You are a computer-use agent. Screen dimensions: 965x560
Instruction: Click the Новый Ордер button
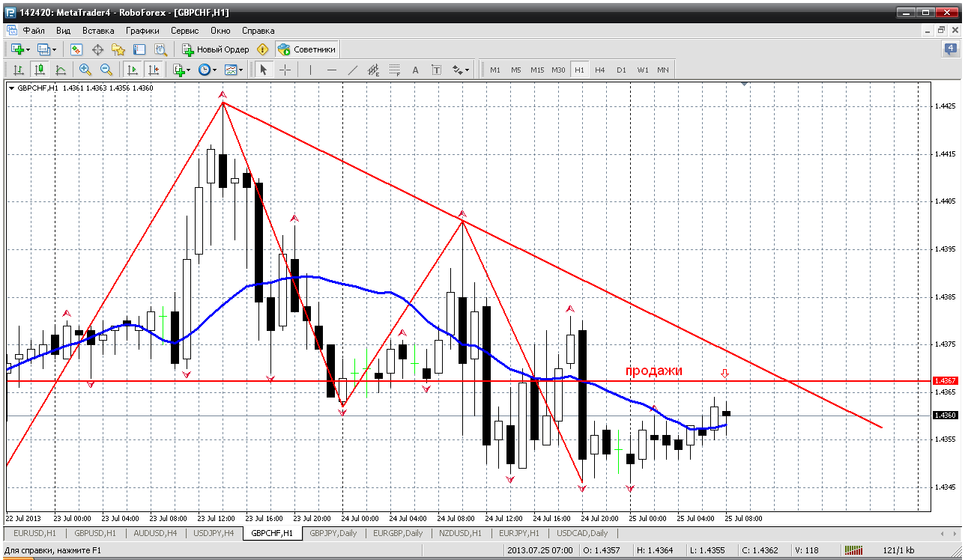[x=215, y=49]
